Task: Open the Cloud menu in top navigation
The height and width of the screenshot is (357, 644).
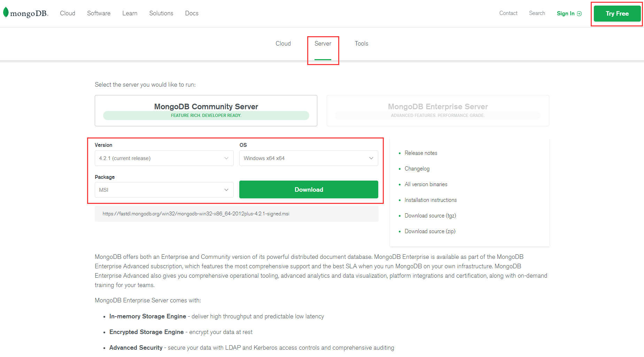Action: tap(68, 13)
